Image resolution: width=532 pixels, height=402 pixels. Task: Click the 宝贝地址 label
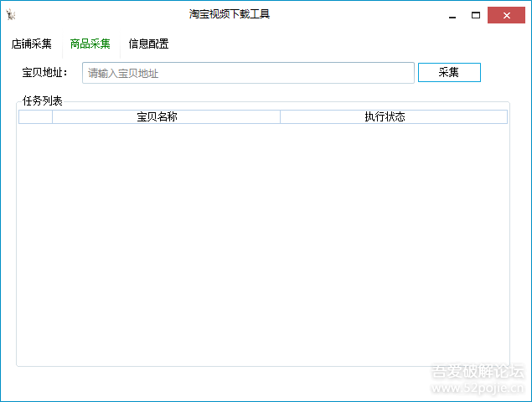coord(44,73)
